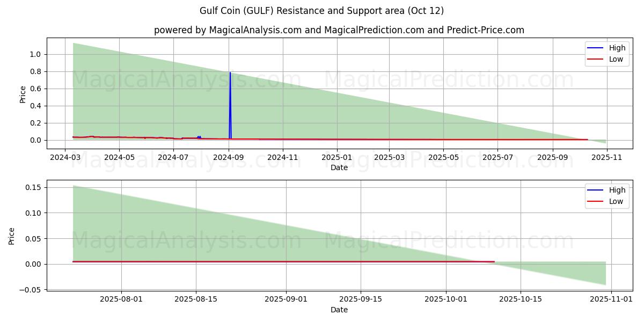
Task: Click the '2024-03' x-axis tick label
Action: click(65, 157)
